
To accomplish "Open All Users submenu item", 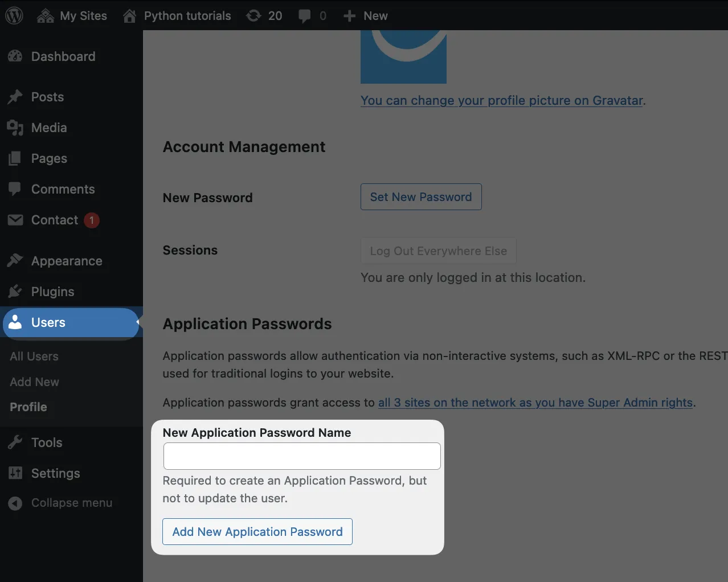I will 34,356.
